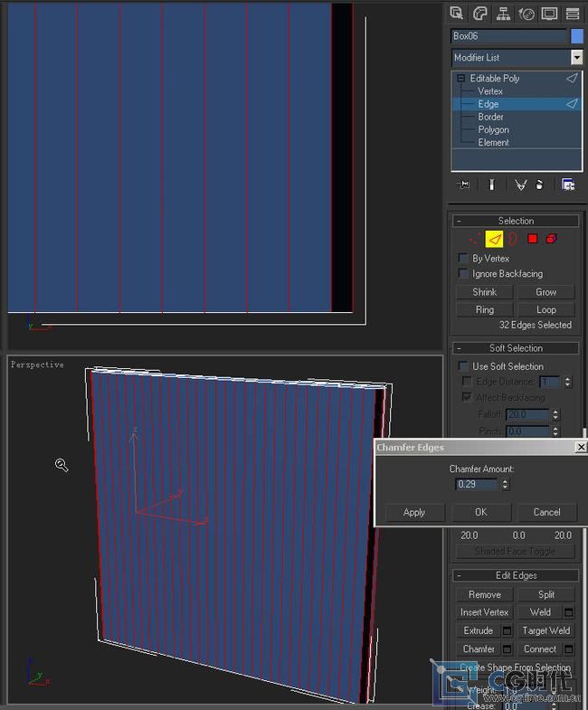Toggle Show End Result icon
Screen dimensions: 588x710
492,185
